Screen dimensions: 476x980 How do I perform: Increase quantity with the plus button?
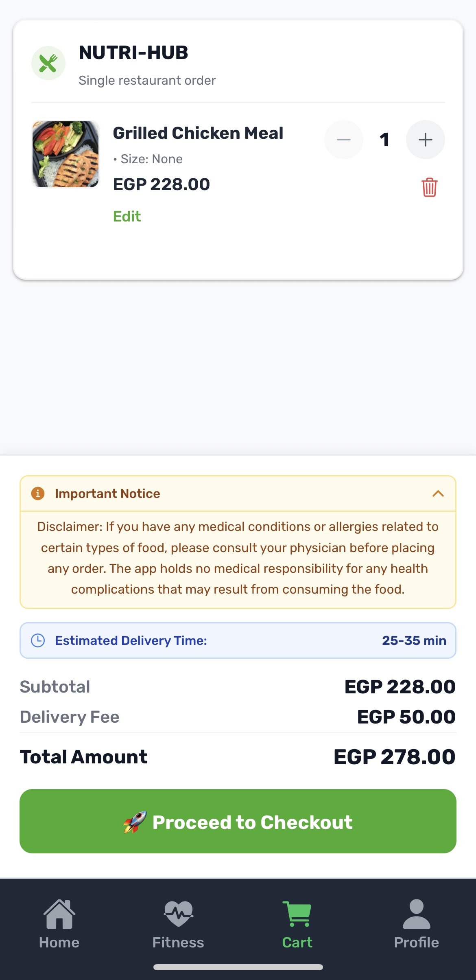click(x=425, y=140)
